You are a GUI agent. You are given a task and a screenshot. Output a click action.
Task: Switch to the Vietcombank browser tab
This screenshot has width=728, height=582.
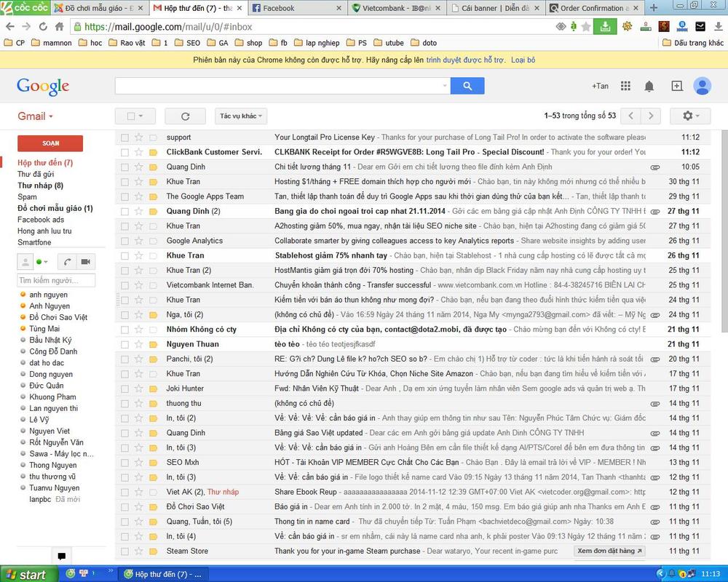click(395, 8)
